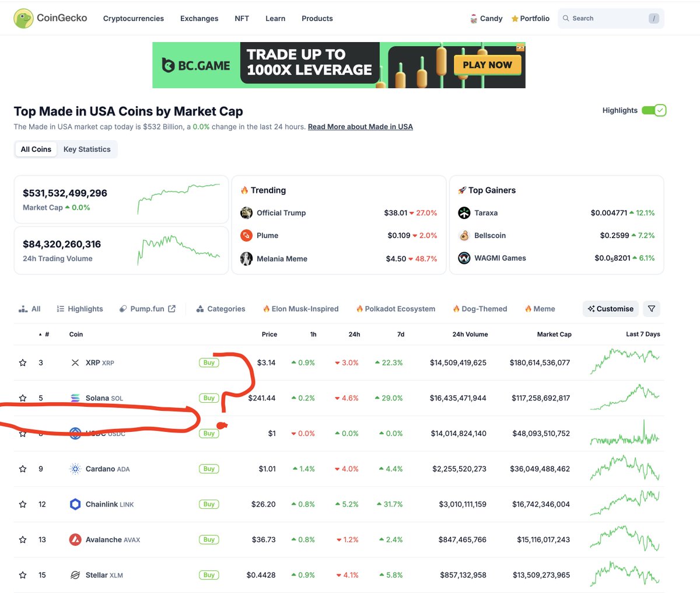Sort by the Market Cap column header
Viewport: 700px width, 593px height.
554,334
